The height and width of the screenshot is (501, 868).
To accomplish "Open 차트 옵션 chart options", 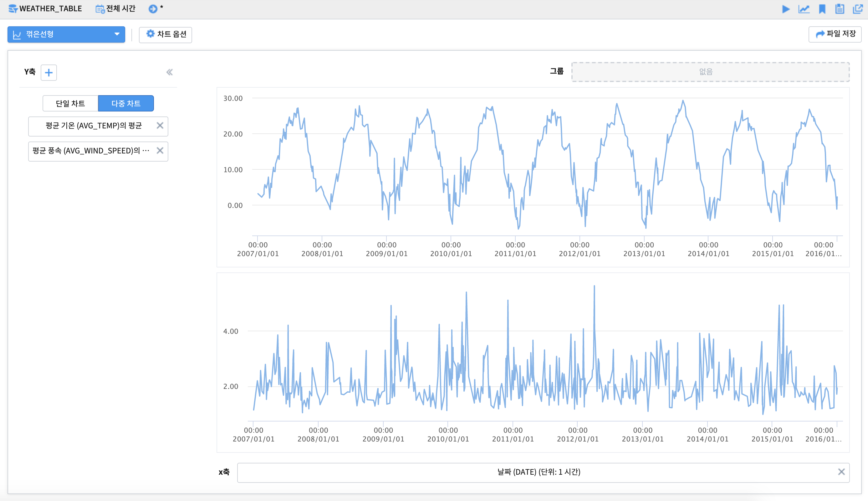I will point(165,34).
